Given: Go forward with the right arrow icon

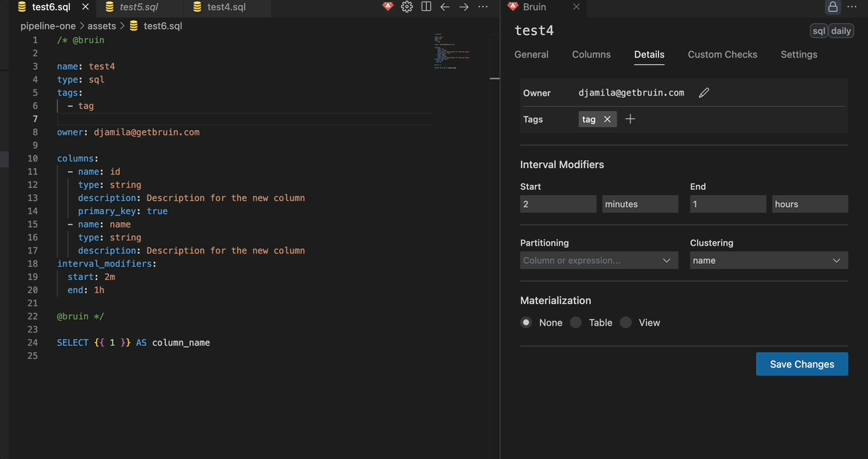Looking at the screenshot, I should coord(464,7).
